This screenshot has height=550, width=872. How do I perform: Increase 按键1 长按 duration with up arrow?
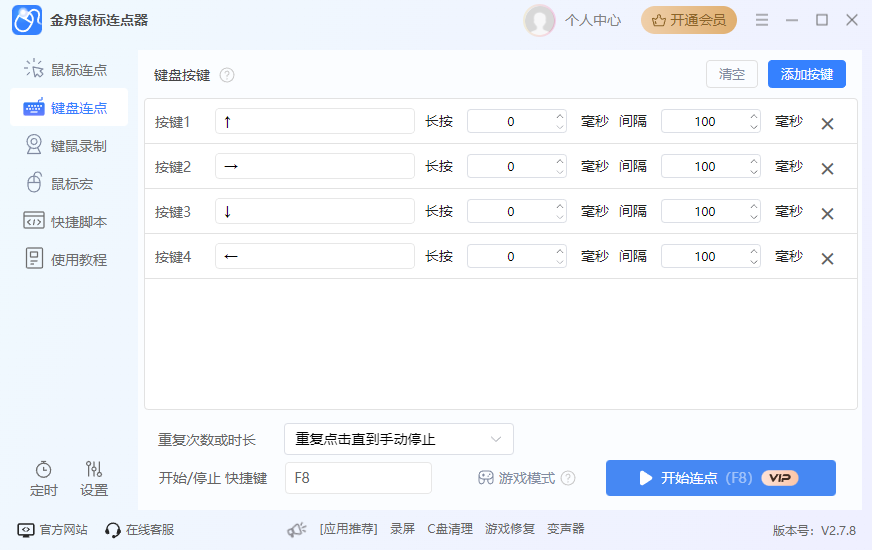pos(560,116)
